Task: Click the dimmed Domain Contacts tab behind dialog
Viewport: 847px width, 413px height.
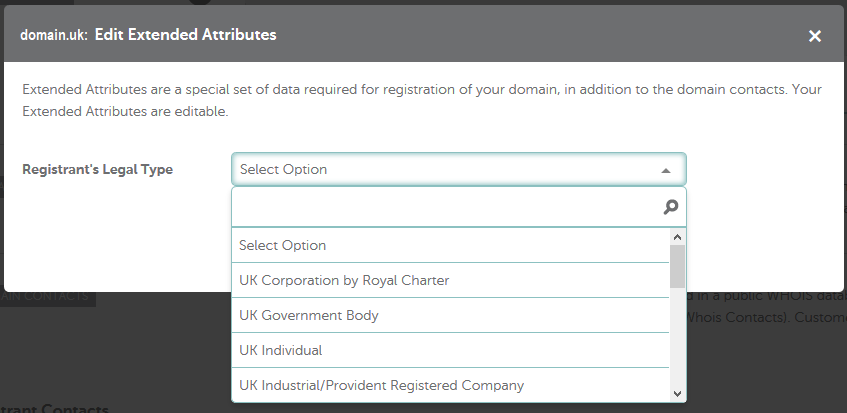Action: coord(48,296)
